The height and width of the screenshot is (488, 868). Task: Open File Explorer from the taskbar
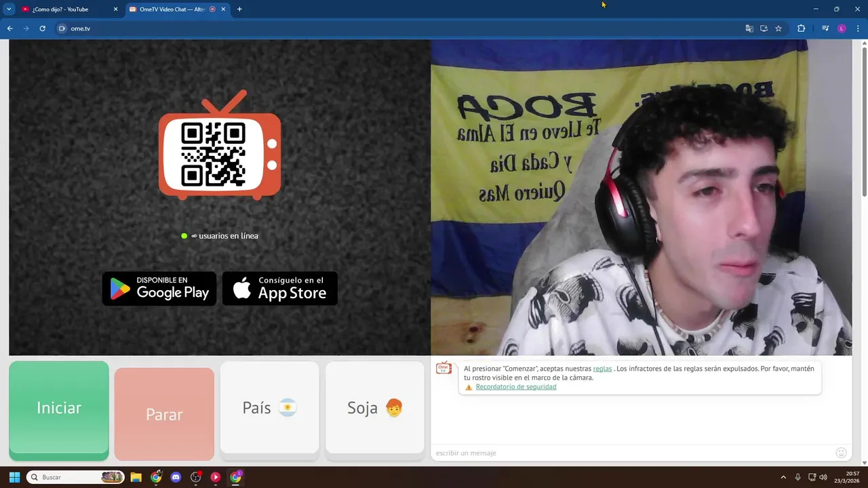click(x=136, y=477)
